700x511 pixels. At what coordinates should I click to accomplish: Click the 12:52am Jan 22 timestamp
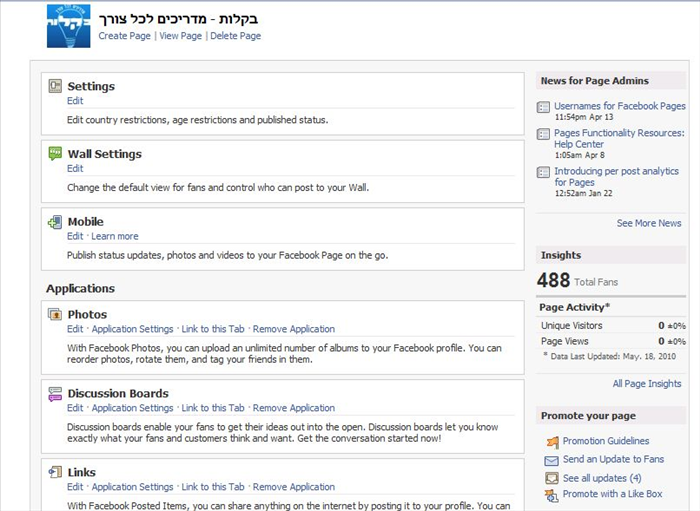point(583,193)
